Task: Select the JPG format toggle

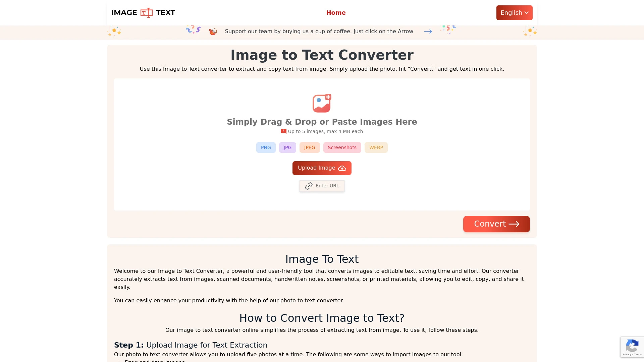Action: pyautogui.click(x=287, y=147)
